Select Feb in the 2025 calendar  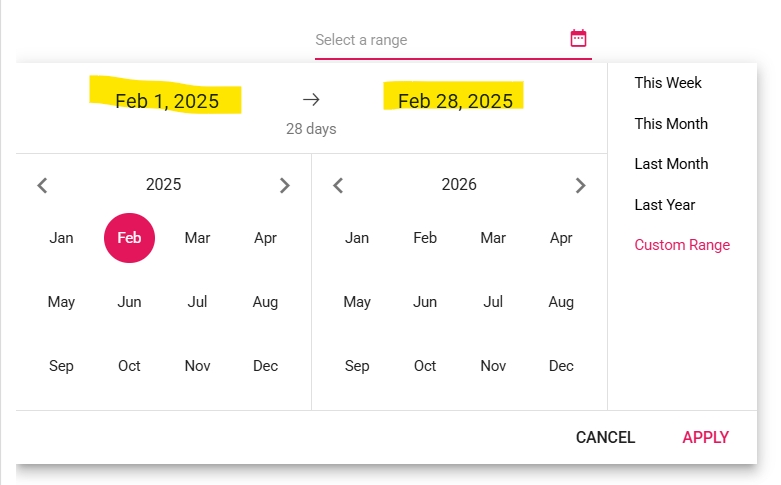coord(129,238)
